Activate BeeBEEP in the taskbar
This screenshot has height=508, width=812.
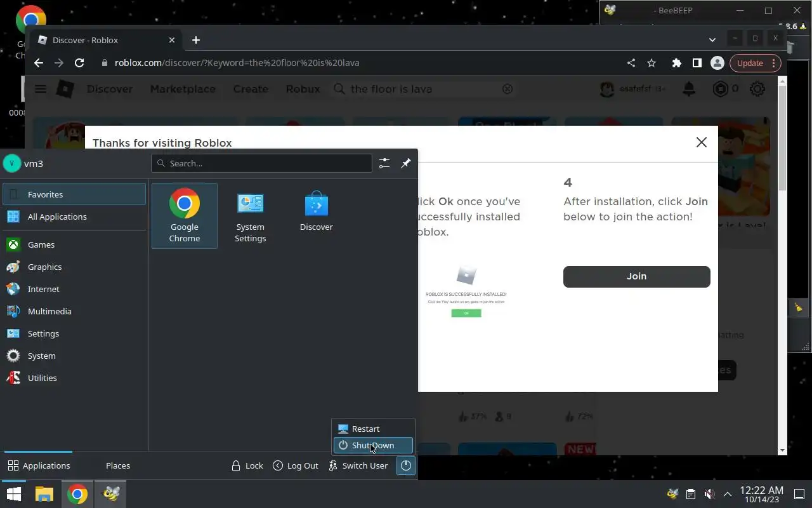(x=111, y=493)
